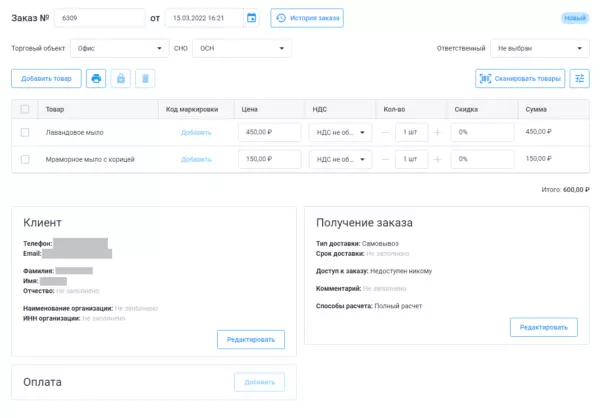This screenshot has height=418, width=600.
Task: Click the order number input field
Action: click(x=99, y=18)
